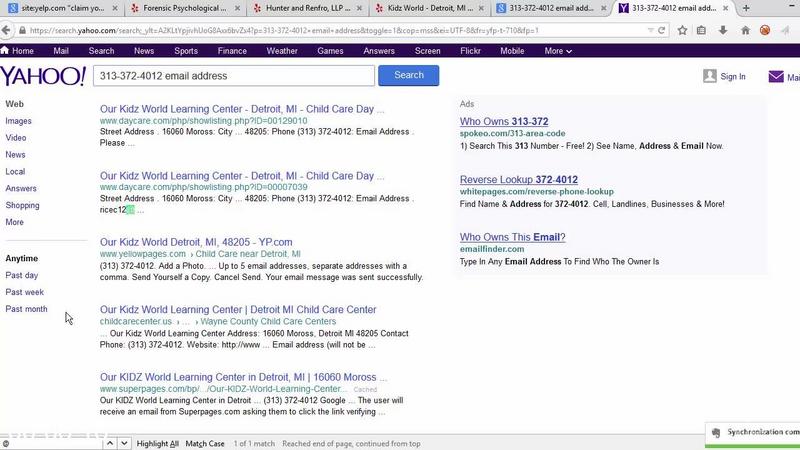Open daycare.com result ID=00129010
The width and height of the screenshot is (800, 450).
[242, 109]
